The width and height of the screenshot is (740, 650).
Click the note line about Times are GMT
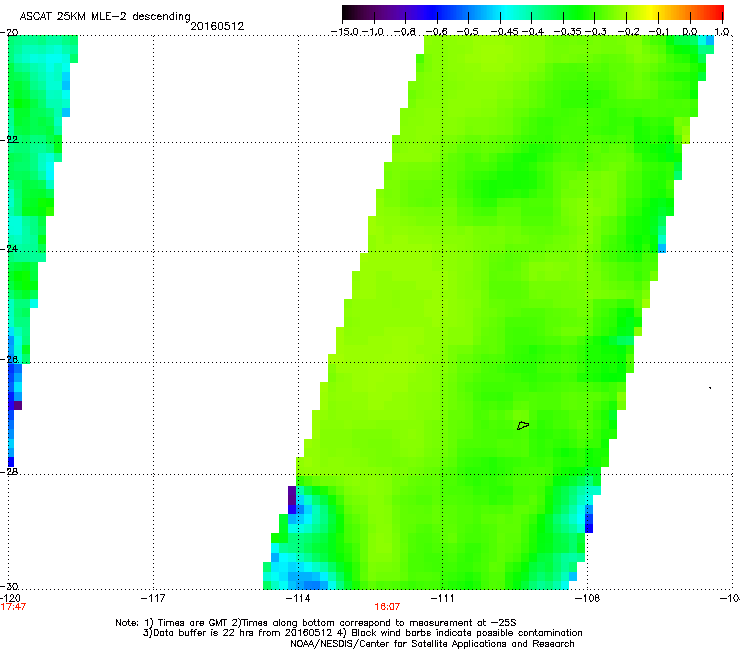tap(316, 623)
